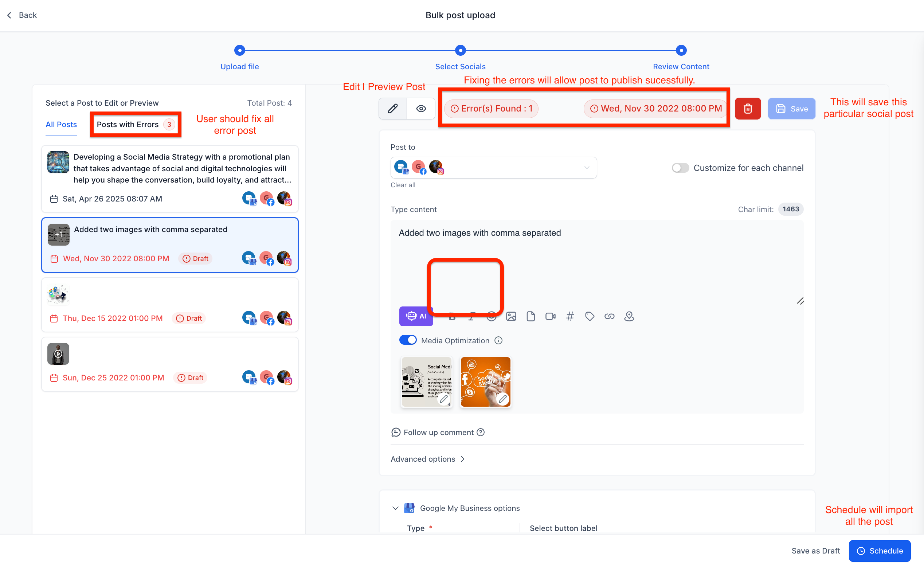Viewport: 924px width, 567px height.
Task: Open the Post to accounts dropdown
Action: pos(493,168)
